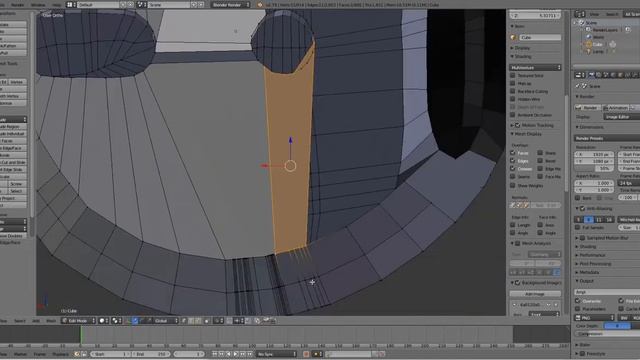Click the End frame field

click(x=150, y=354)
